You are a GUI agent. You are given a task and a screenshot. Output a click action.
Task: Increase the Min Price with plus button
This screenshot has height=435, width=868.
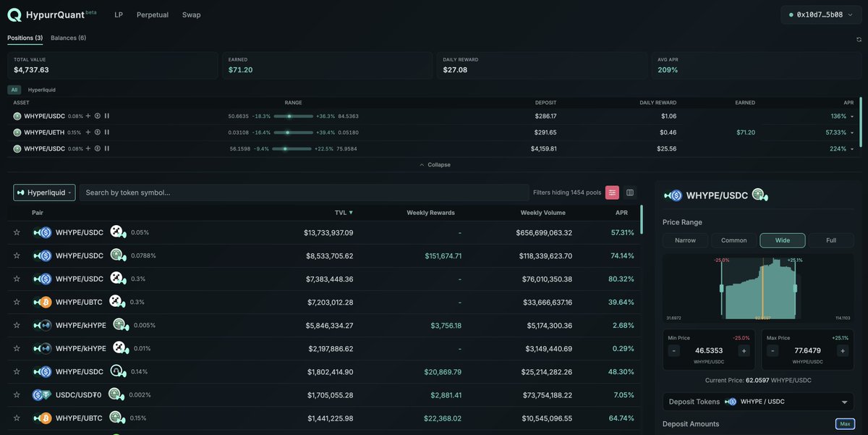[x=744, y=350]
